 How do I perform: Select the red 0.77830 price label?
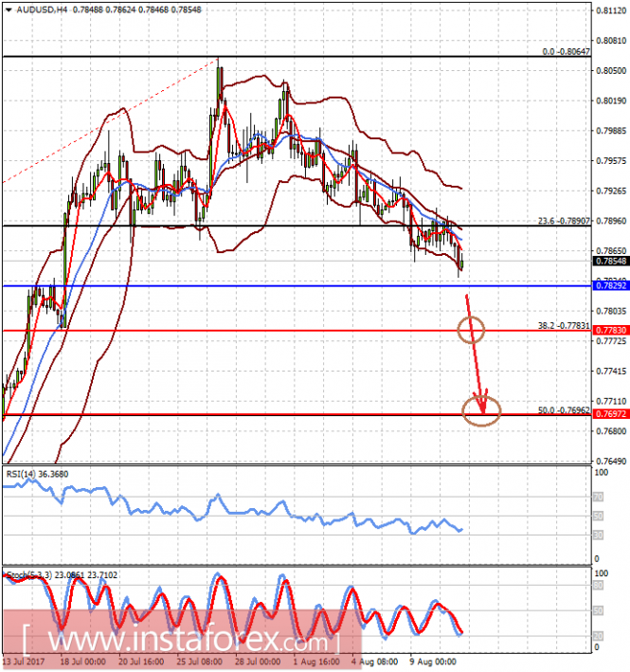click(612, 330)
